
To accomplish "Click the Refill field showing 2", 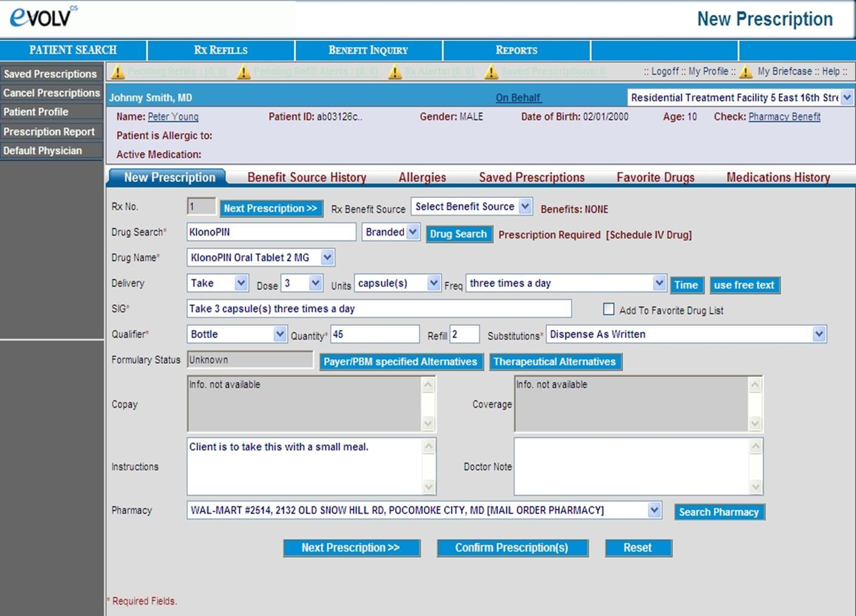I will point(465,334).
